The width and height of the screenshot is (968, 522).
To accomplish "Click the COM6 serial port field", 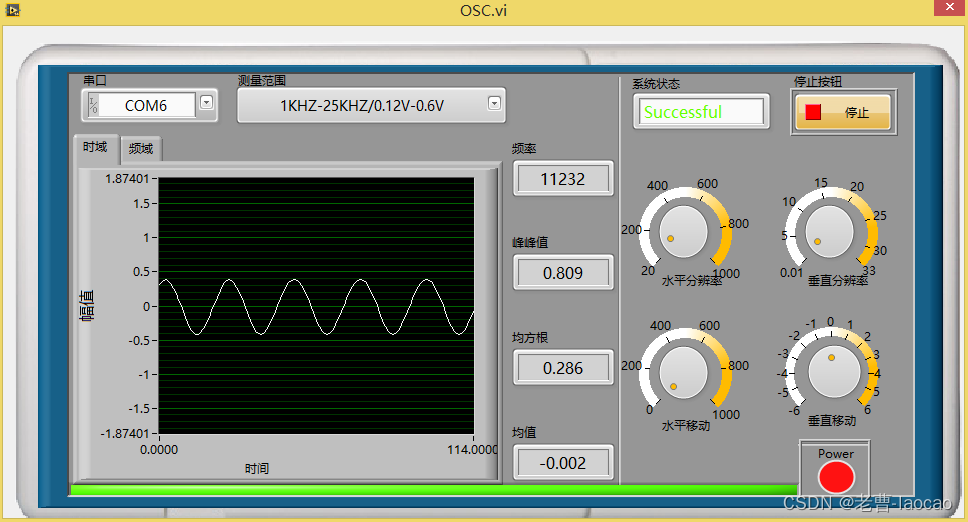I will click(147, 106).
